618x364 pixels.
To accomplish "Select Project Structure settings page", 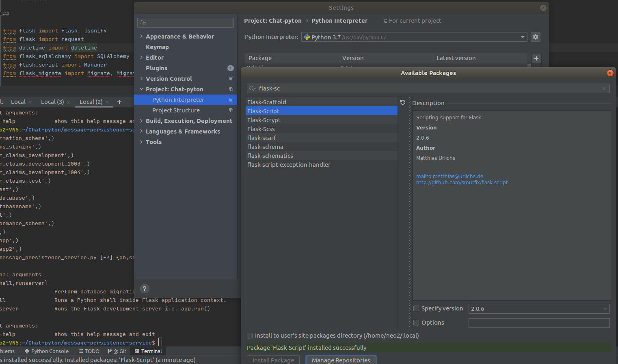I will click(176, 110).
